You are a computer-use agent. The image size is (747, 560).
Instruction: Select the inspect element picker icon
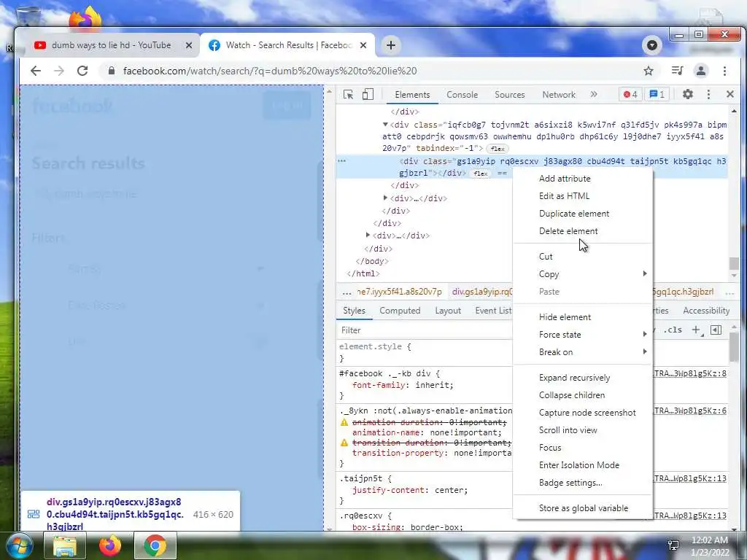pyautogui.click(x=348, y=94)
